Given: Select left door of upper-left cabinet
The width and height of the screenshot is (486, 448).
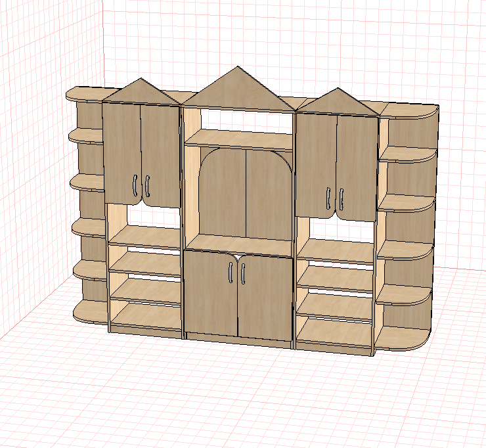Looking at the screenshot, I should coord(122,152).
